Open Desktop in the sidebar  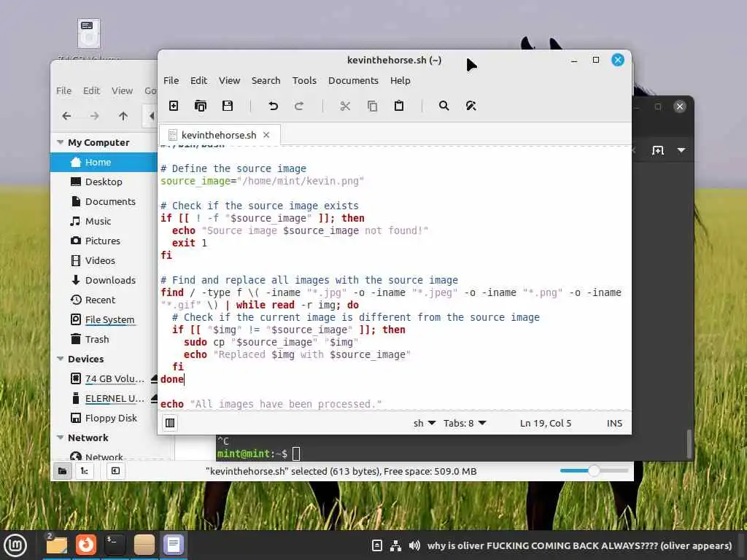click(104, 182)
